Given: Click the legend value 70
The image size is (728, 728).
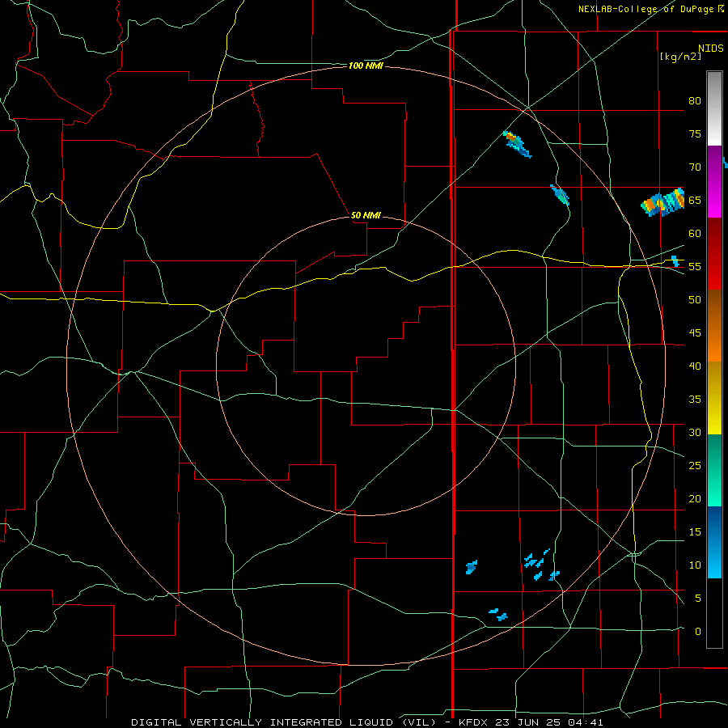Looking at the screenshot, I should pyautogui.click(x=695, y=167).
